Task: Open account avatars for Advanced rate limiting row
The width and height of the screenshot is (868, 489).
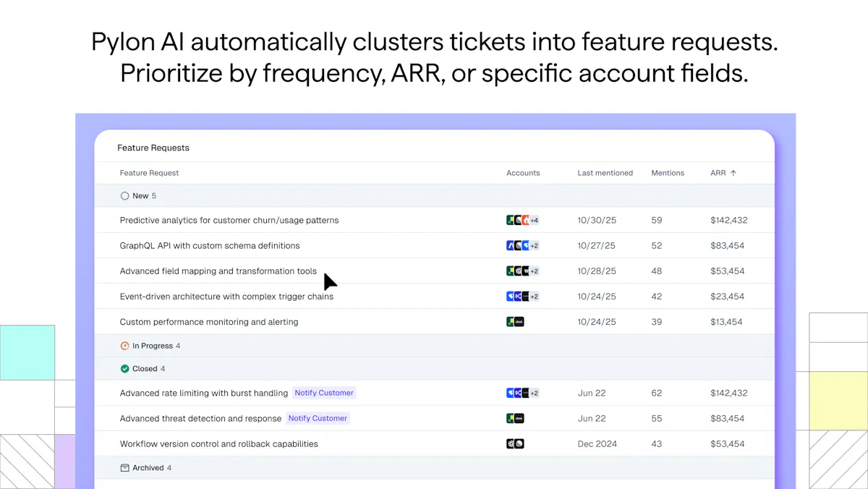Action: click(x=523, y=393)
